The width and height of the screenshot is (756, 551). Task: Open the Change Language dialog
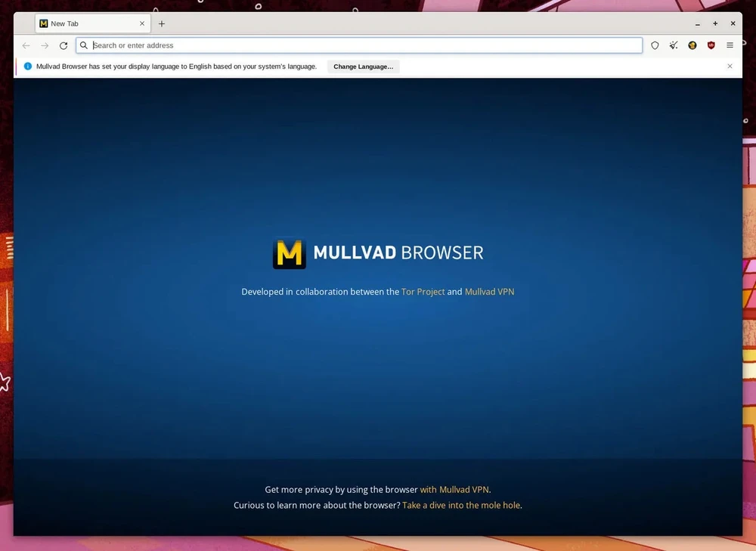tap(363, 67)
